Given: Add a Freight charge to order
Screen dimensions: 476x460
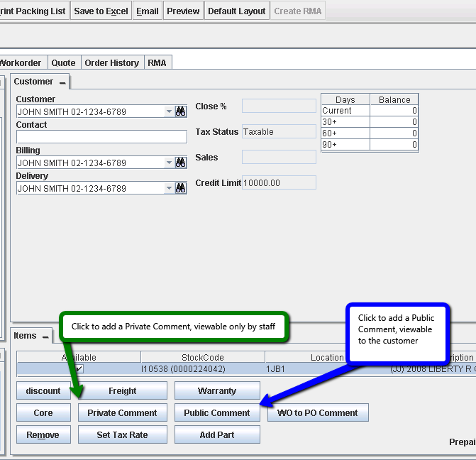Looking at the screenshot, I should (x=122, y=391).
